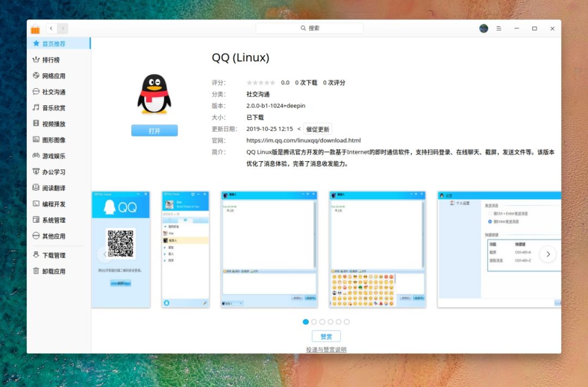The width and height of the screenshot is (588, 387).
Task: Open the hamburger menu at top right
Action: [499, 28]
